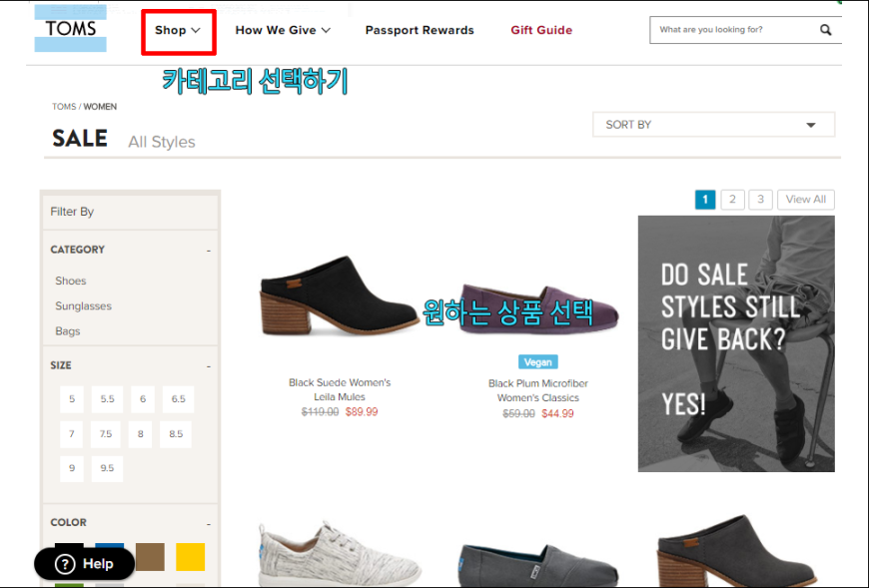The image size is (869, 588).
Task: Click the crossed-out $119.00 price
Action: (320, 412)
